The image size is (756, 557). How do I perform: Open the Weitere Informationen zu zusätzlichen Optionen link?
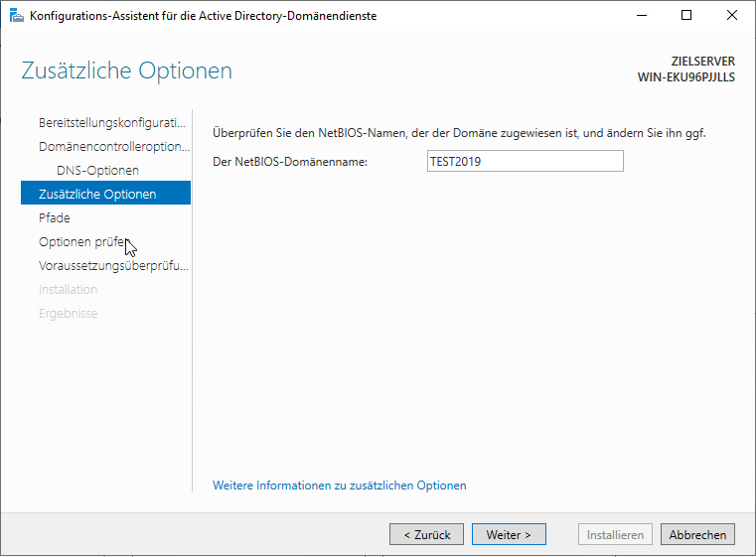click(x=340, y=486)
